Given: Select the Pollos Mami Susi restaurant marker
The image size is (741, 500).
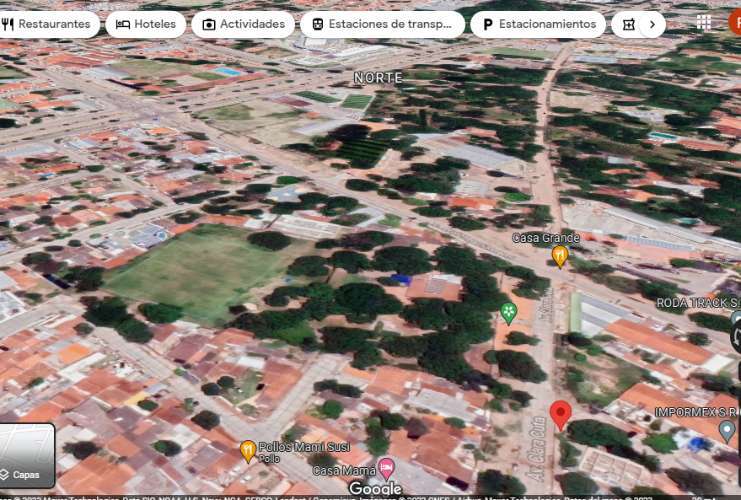Looking at the screenshot, I should point(248,451).
